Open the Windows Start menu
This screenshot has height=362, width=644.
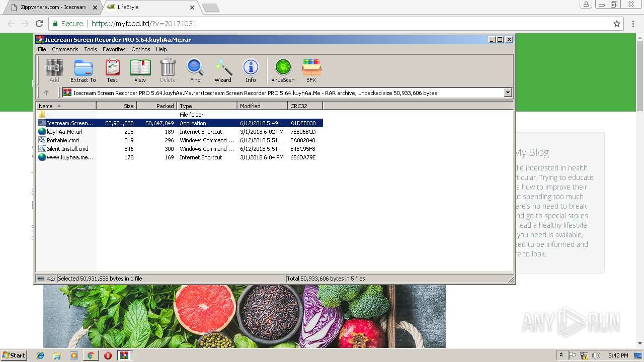14,355
